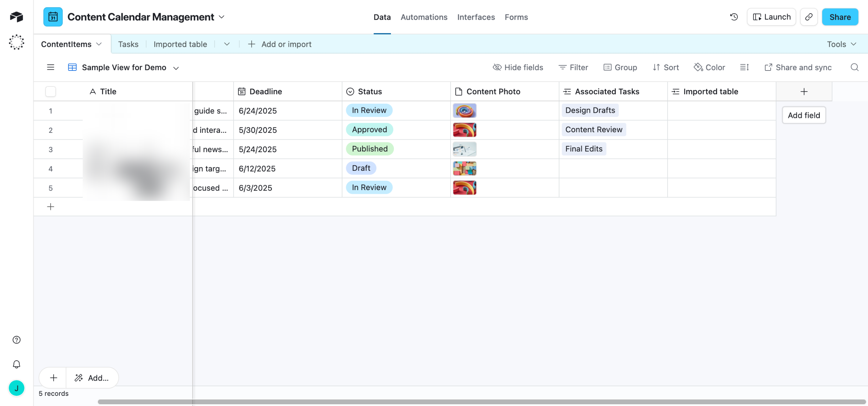Image resolution: width=868 pixels, height=406 pixels.
Task: Open Tools dropdown menu
Action: pyautogui.click(x=842, y=44)
